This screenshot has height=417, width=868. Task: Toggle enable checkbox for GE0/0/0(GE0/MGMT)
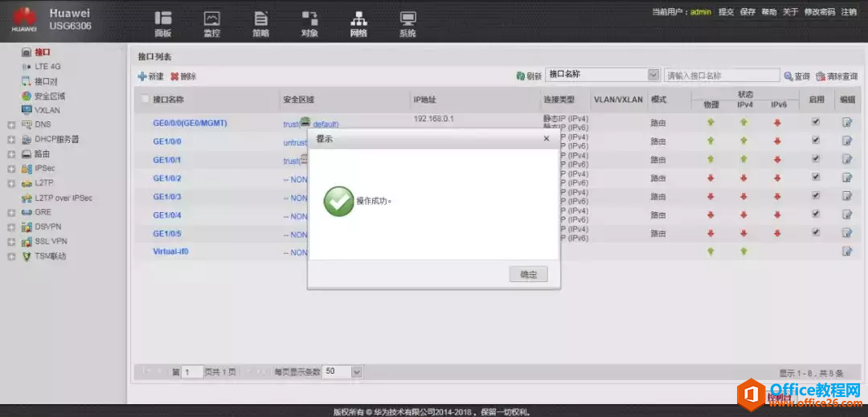[816, 121]
